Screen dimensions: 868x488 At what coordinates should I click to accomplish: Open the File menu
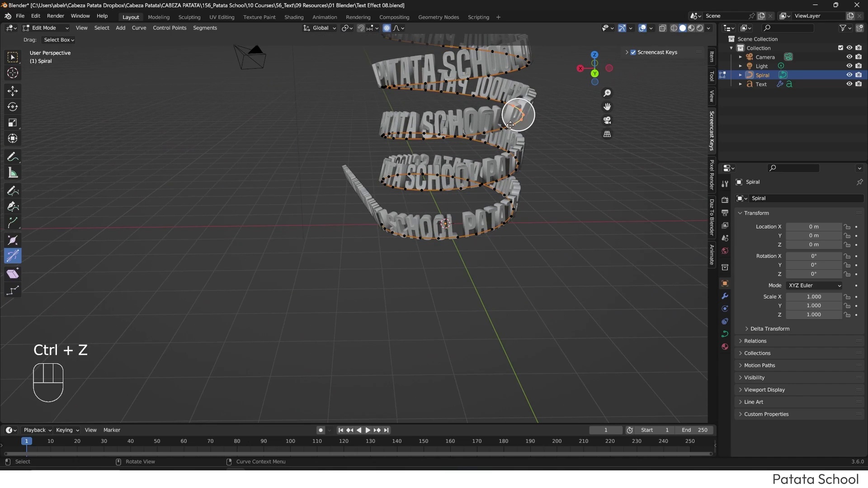pos(20,16)
